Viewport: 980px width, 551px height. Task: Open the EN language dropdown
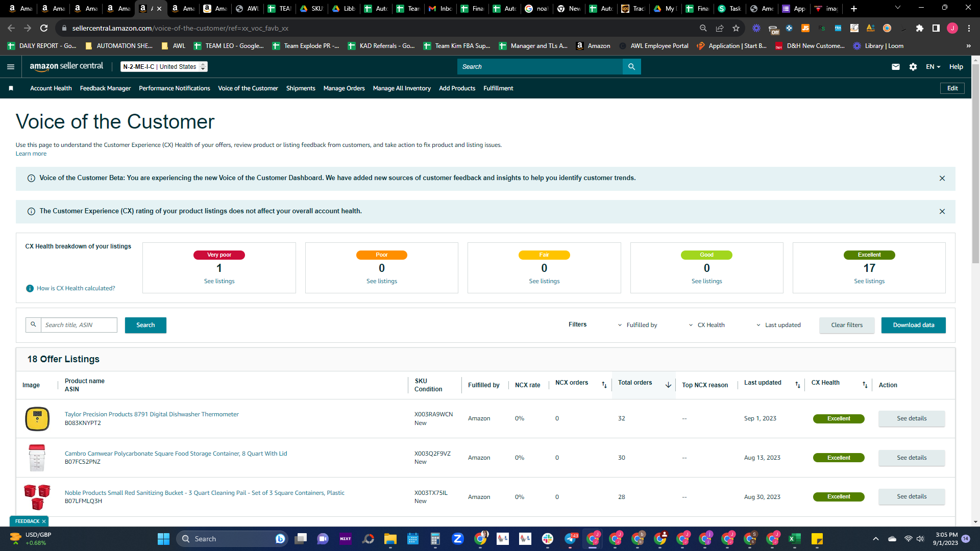(933, 67)
